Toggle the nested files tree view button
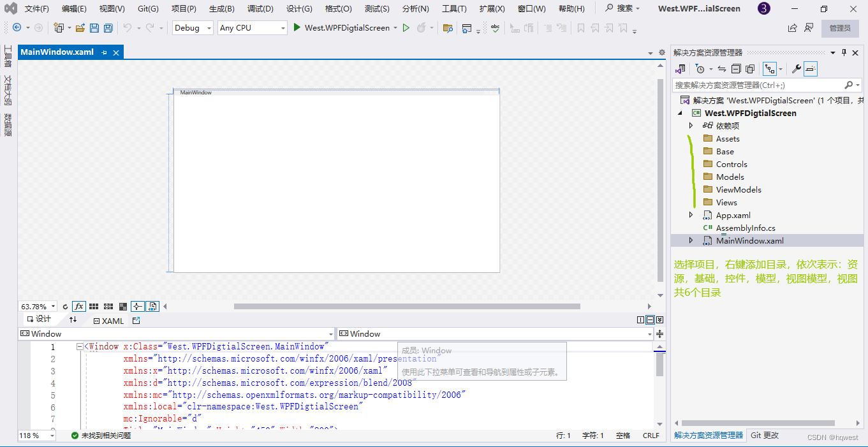This screenshot has height=447, width=868. pos(770,69)
